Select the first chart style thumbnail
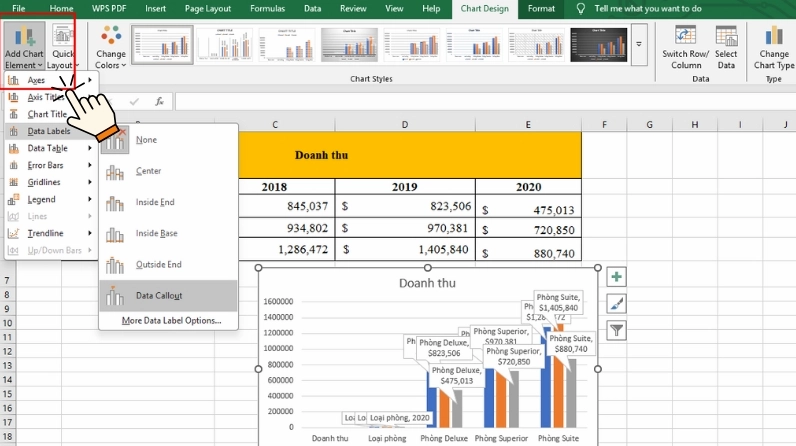The height and width of the screenshot is (446, 796). [162, 45]
